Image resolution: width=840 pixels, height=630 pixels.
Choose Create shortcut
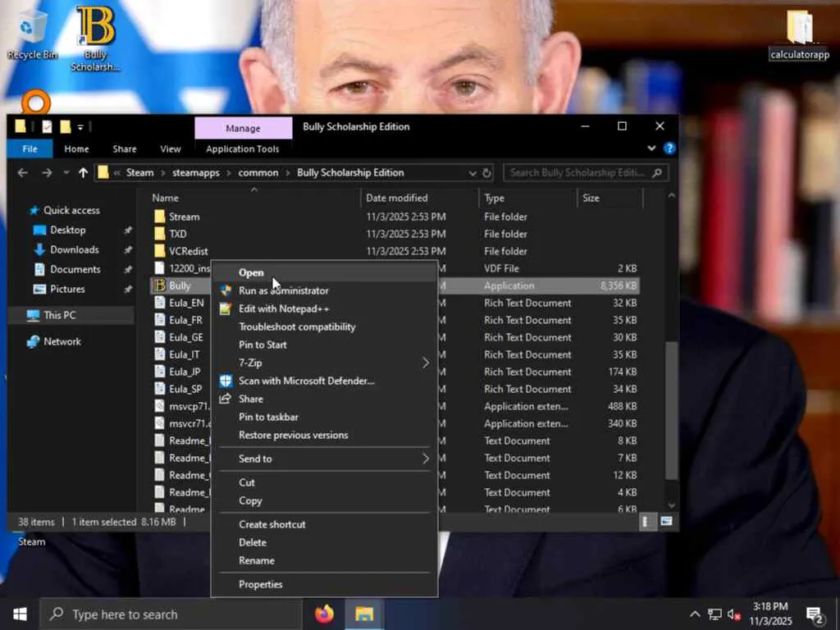pos(325,524)
